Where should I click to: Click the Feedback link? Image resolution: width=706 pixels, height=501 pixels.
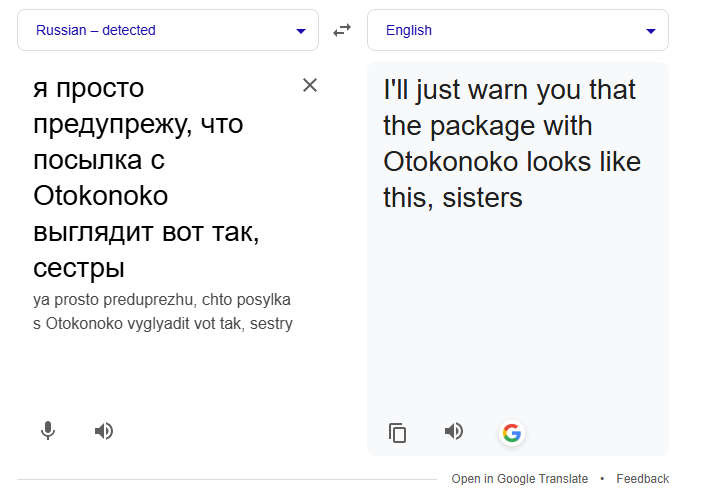tap(642, 479)
